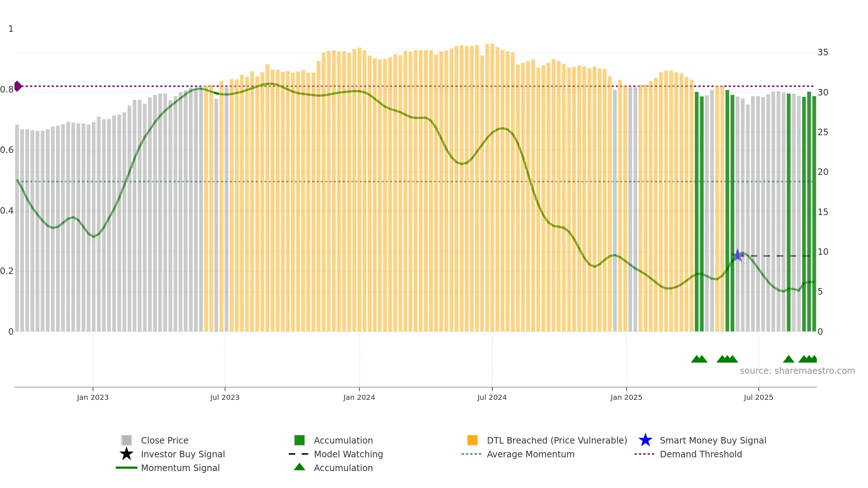868x488 pixels.
Task: Click the orange DTL Breached color swatch
Action: tap(472, 440)
